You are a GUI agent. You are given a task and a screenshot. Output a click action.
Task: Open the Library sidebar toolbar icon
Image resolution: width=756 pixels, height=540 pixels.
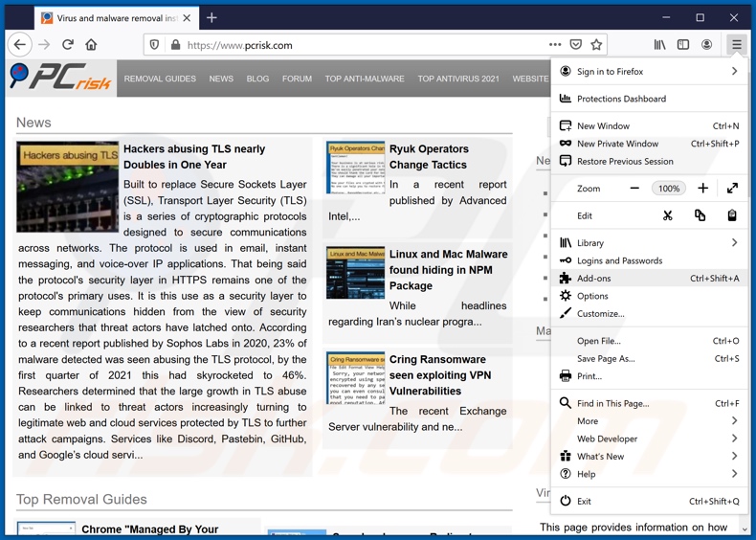(x=660, y=45)
